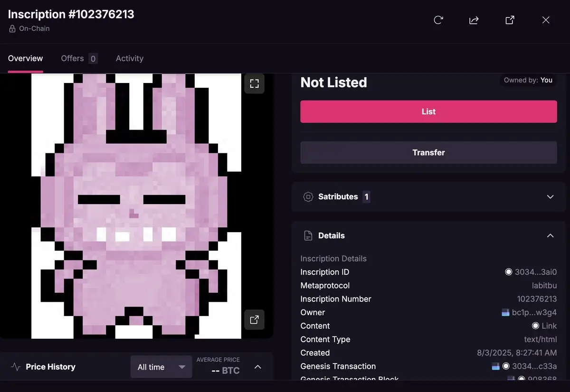Click circle icon next to Content Link
Image resolution: width=570 pixels, height=392 pixels.
535,326
